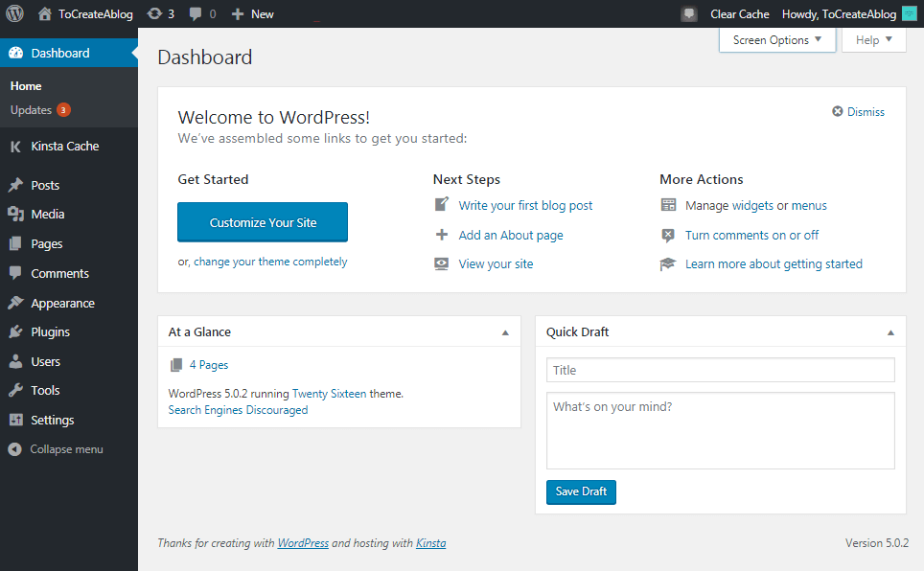
Task: Click the Users person icon
Action: [16, 361]
